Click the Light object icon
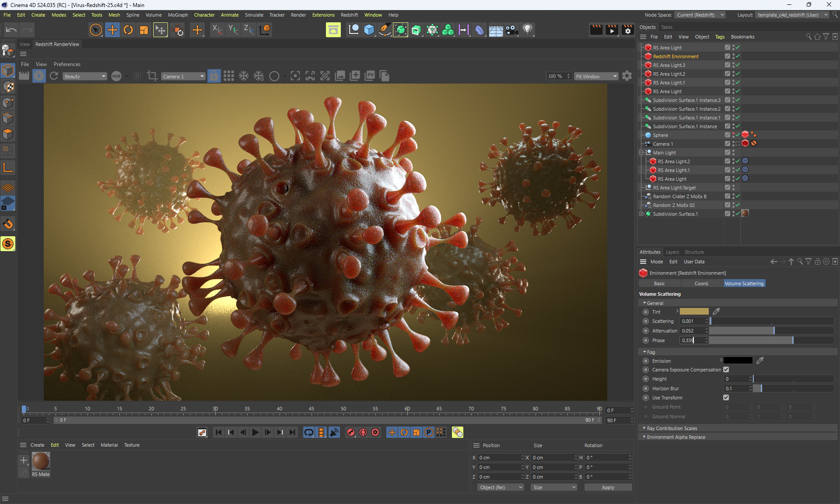This screenshot has height=504, width=840. (x=528, y=30)
